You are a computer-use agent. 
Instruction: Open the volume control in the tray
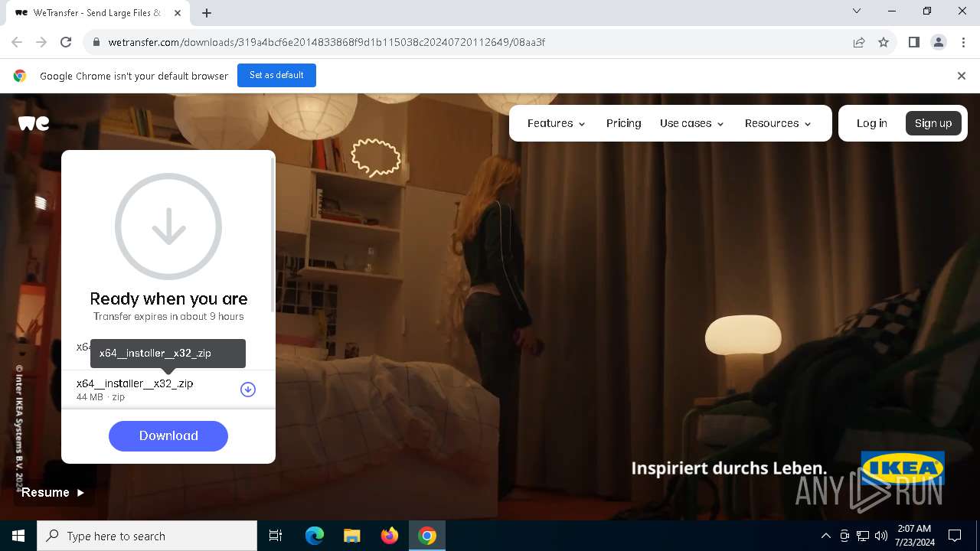click(x=880, y=536)
